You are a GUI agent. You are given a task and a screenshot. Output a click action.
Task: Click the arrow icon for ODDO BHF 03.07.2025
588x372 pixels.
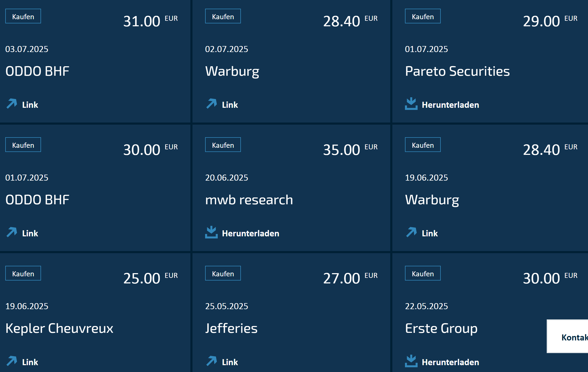pyautogui.click(x=12, y=104)
